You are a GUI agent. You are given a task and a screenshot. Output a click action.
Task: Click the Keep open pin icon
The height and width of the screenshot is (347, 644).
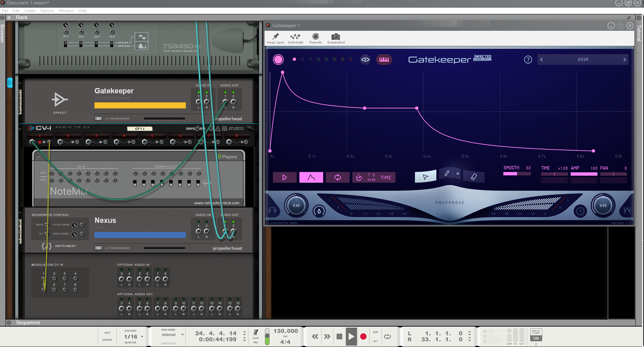point(276,36)
